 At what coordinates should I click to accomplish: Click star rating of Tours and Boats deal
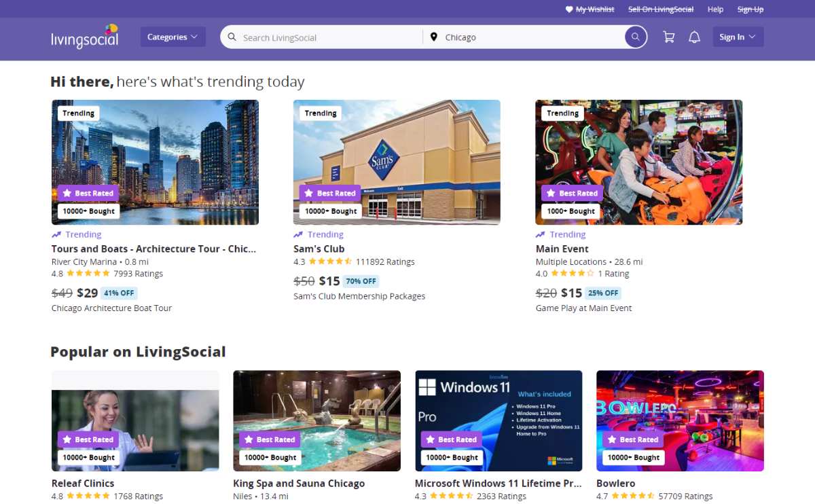[88, 274]
